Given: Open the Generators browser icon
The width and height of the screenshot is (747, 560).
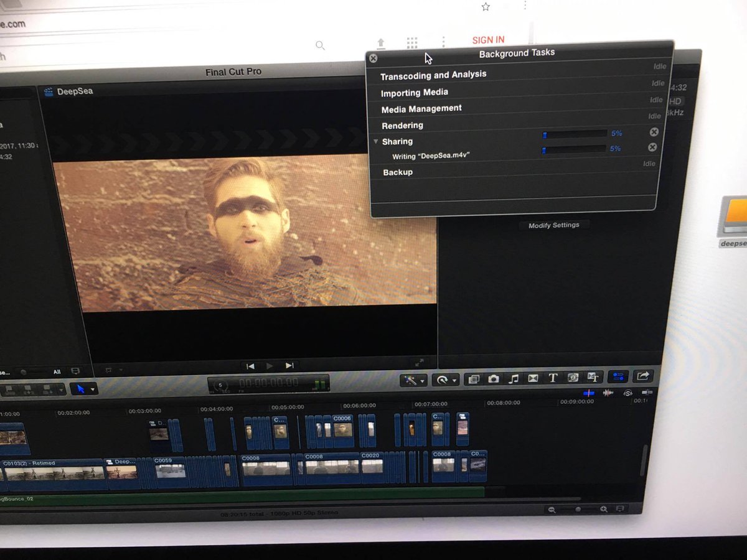Looking at the screenshot, I should [573, 377].
